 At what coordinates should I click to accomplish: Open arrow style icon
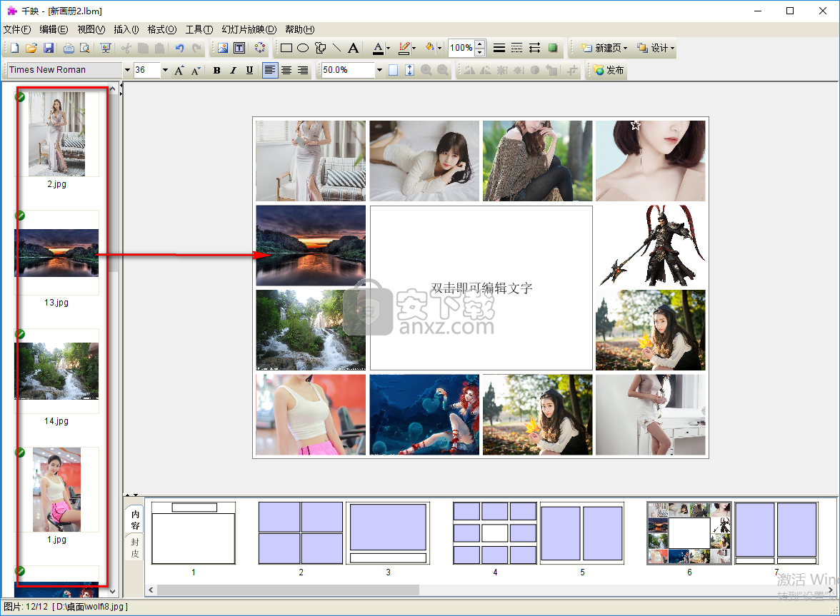click(534, 48)
